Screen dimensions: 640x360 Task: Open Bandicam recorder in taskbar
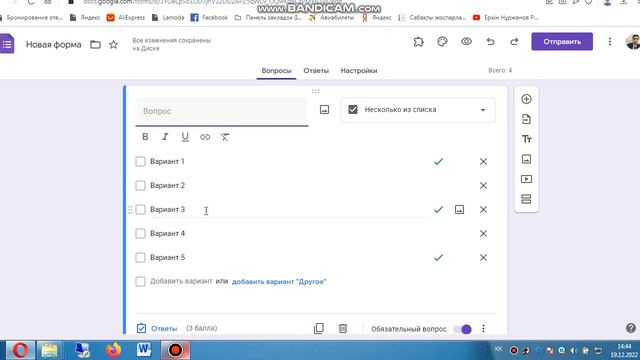(x=176, y=350)
